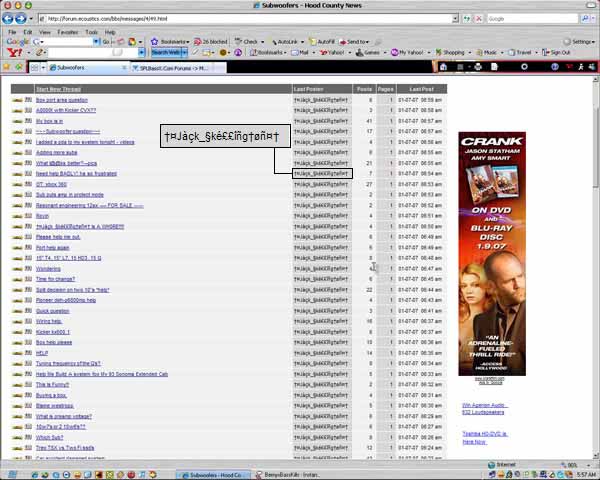Open thread 'Please help me out.'
The width and height of the screenshot is (600, 480).
pos(58,237)
